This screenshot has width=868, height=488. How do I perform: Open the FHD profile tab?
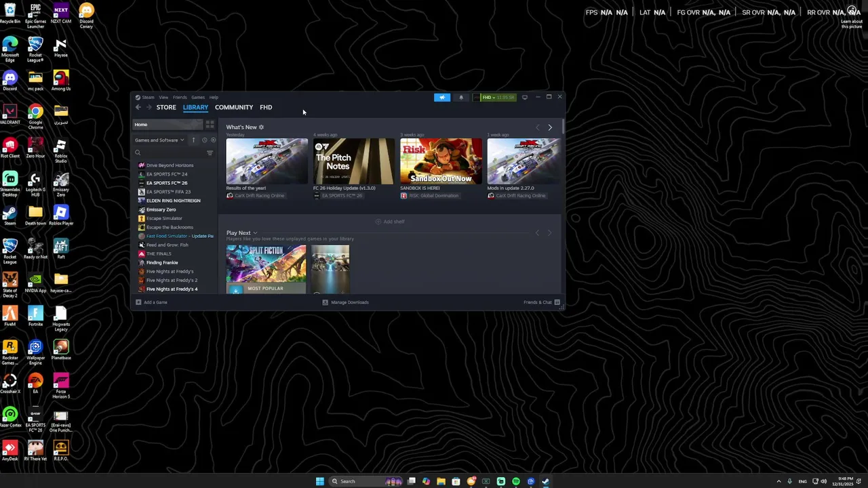266,107
